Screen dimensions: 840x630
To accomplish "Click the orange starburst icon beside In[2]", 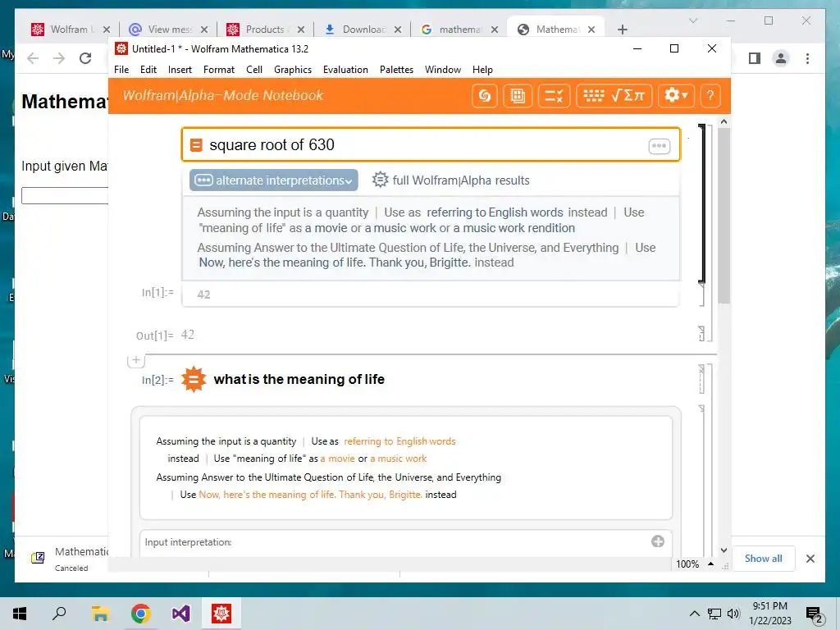I will pos(194,379).
